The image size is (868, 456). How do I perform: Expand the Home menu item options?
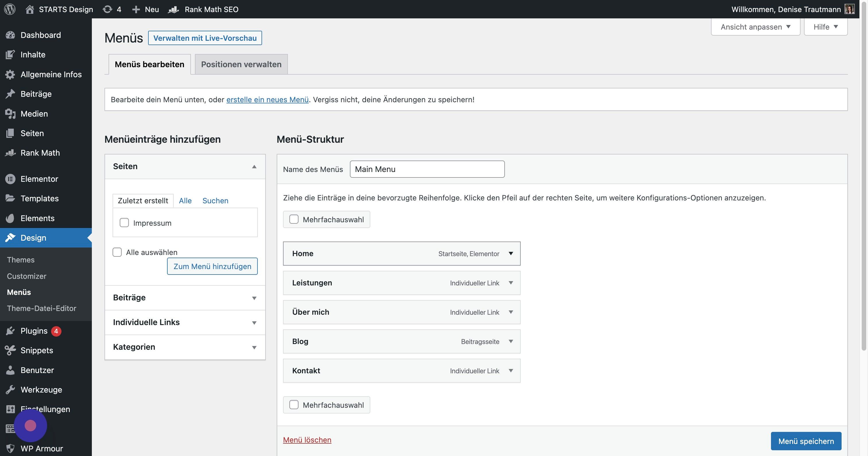(511, 254)
